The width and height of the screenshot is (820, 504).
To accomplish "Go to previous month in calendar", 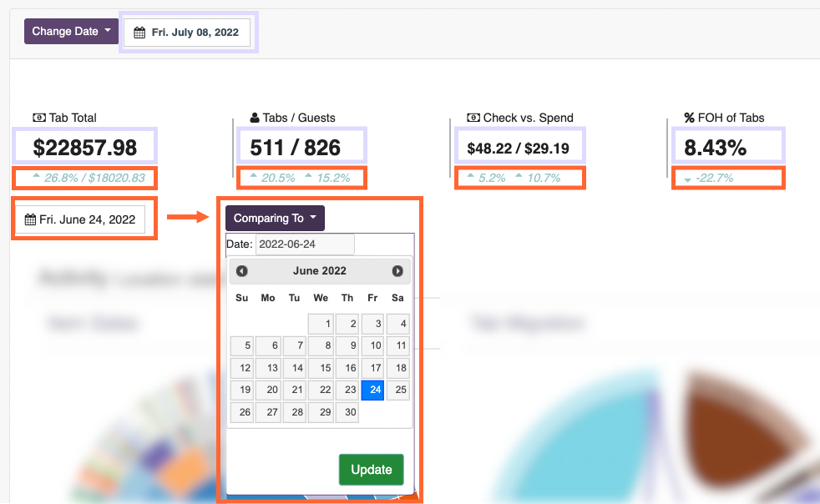I will [x=242, y=271].
